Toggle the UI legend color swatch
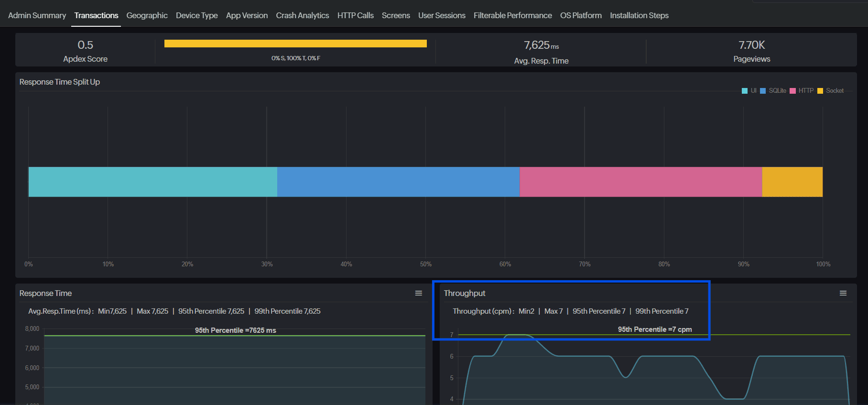 (x=745, y=91)
